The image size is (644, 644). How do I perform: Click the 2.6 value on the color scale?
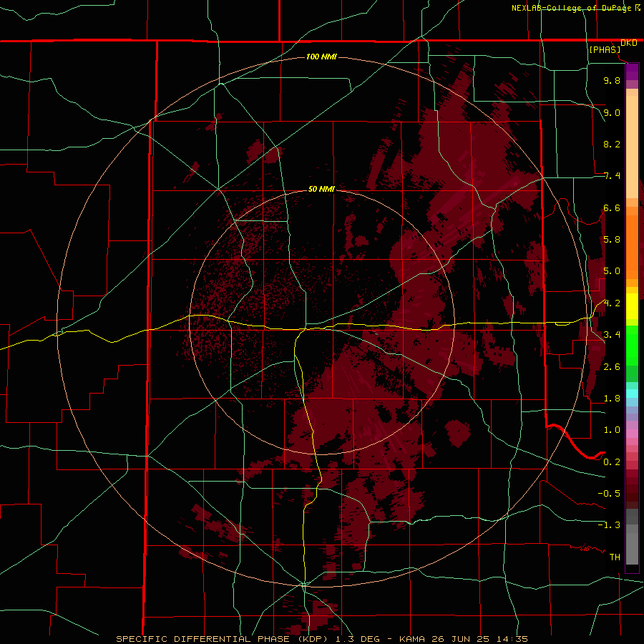click(x=612, y=367)
